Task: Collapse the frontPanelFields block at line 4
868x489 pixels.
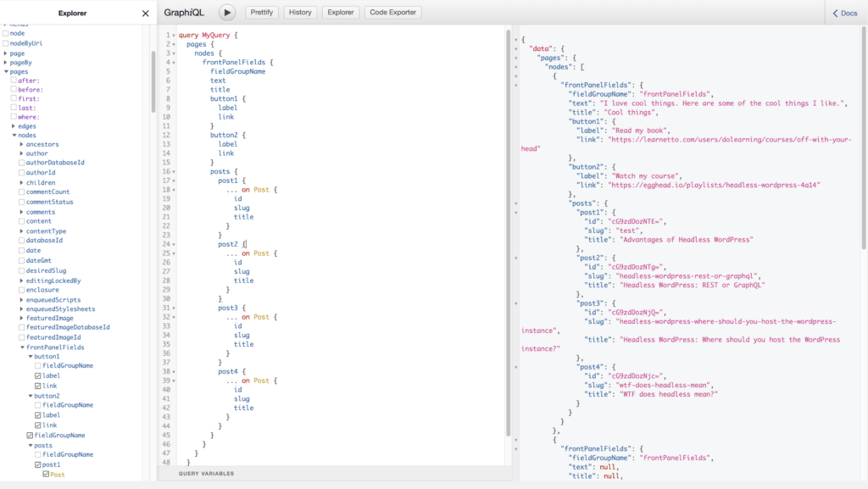Action: 174,63
